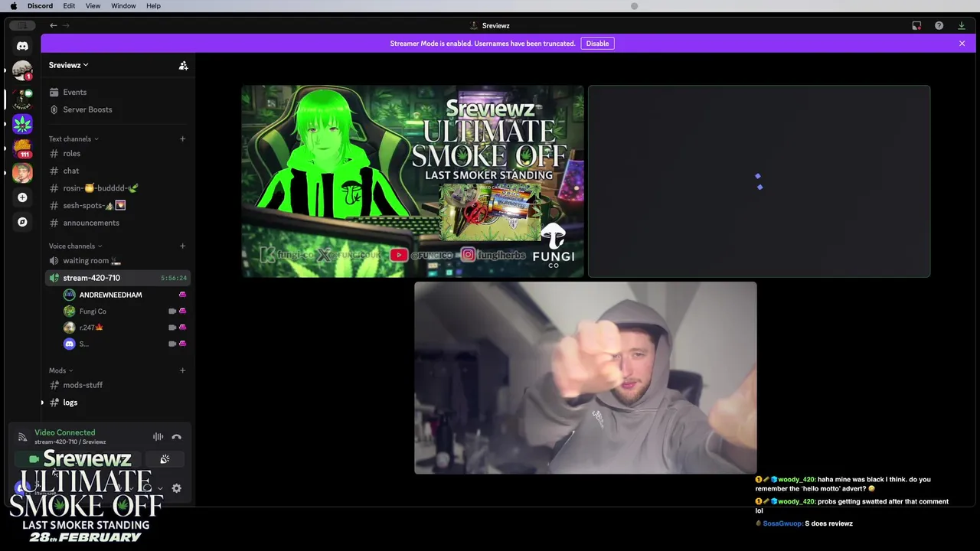Open Discord direct messages home icon
The height and width of the screenshot is (551, 980).
(x=22, y=46)
